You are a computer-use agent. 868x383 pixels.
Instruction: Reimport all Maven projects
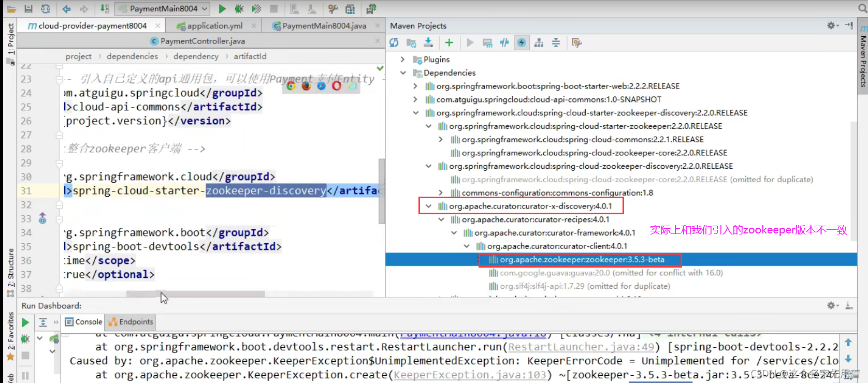pos(394,42)
